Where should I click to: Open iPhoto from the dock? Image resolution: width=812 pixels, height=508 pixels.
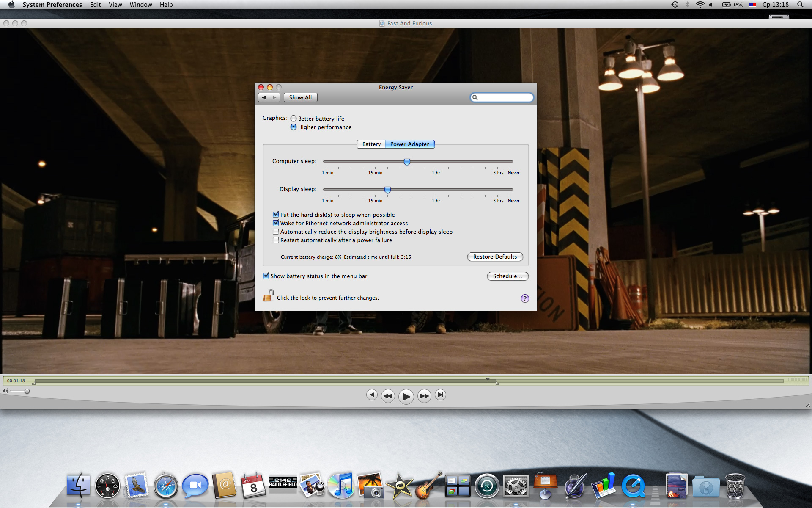point(370,486)
